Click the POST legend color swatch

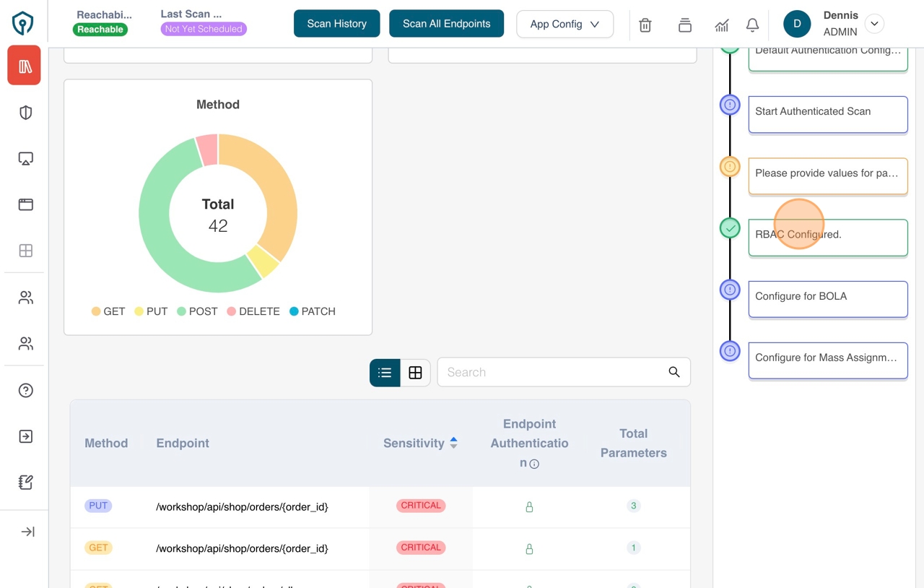click(x=181, y=311)
